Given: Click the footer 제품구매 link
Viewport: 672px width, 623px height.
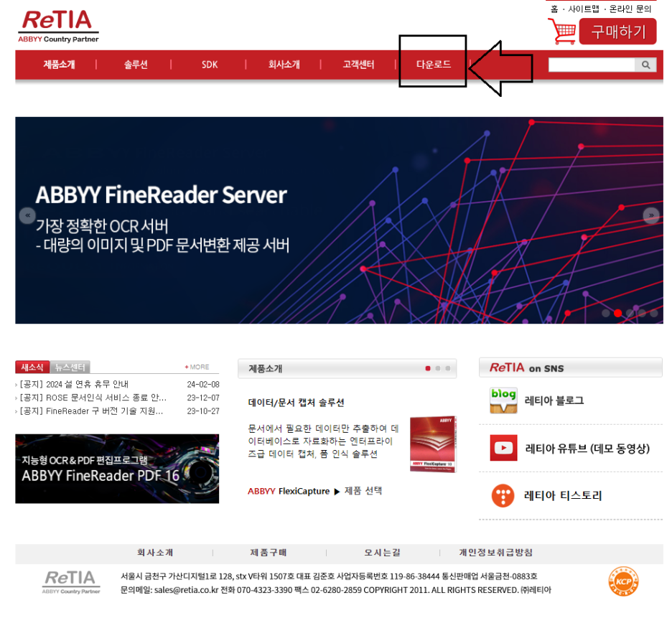Looking at the screenshot, I should click(269, 553).
